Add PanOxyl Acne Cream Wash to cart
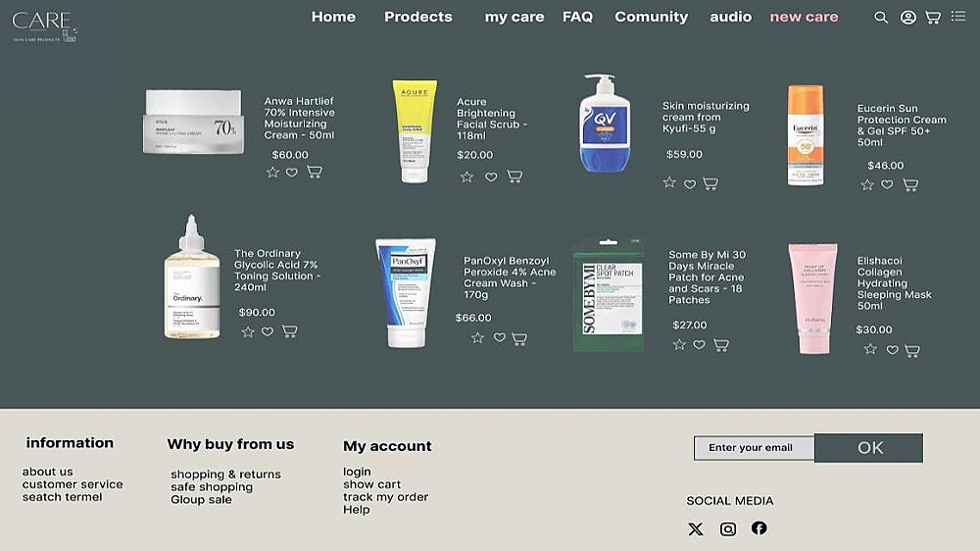Image resolution: width=980 pixels, height=551 pixels. click(519, 339)
